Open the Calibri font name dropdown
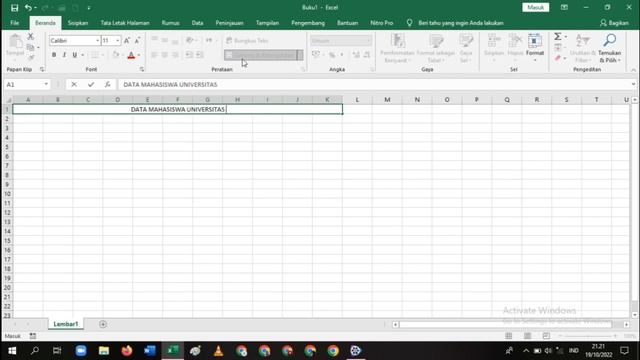Viewport: 640px width, 360px height. (98, 40)
